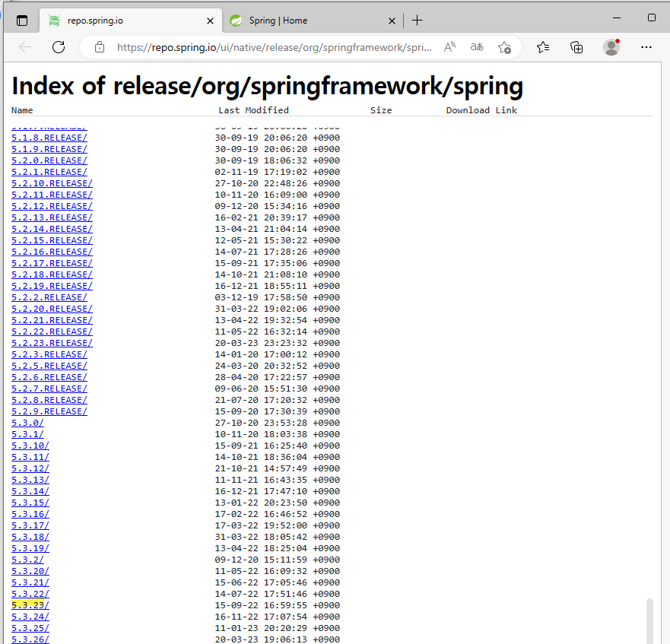
Task: Click the page vertical scrollbar thumb
Action: [x=649, y=621]
